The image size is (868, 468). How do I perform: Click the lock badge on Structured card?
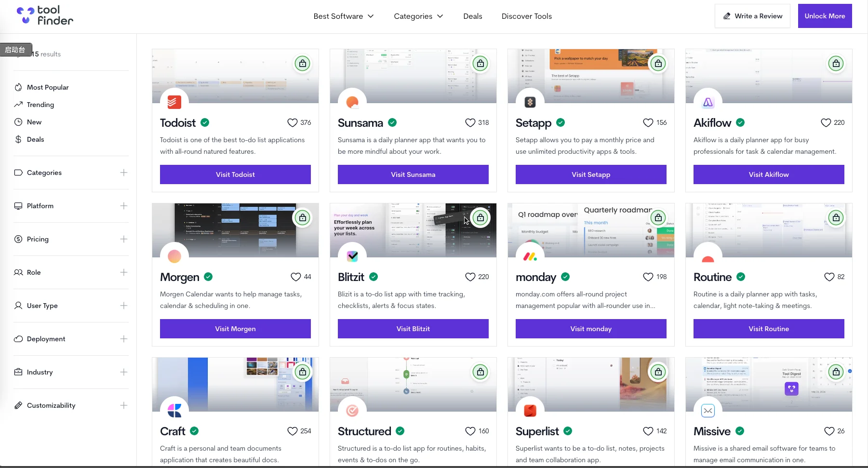pyautogui.click(x=481, y=372)
